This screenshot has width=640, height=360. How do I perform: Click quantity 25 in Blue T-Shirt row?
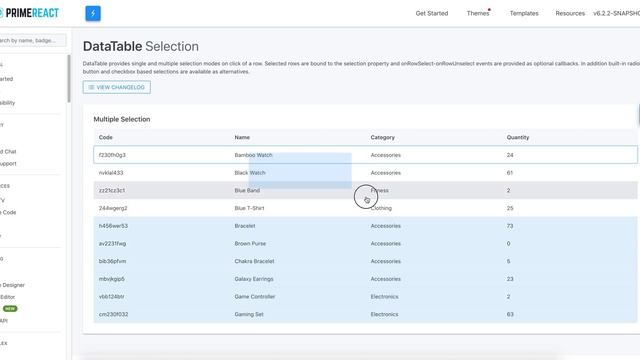tap(510, 208)
